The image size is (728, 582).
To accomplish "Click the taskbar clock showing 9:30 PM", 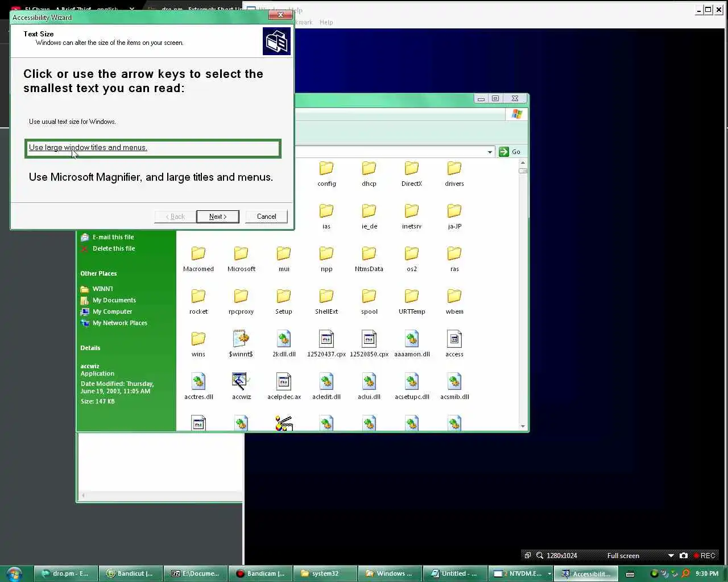I will click(706, 573).
